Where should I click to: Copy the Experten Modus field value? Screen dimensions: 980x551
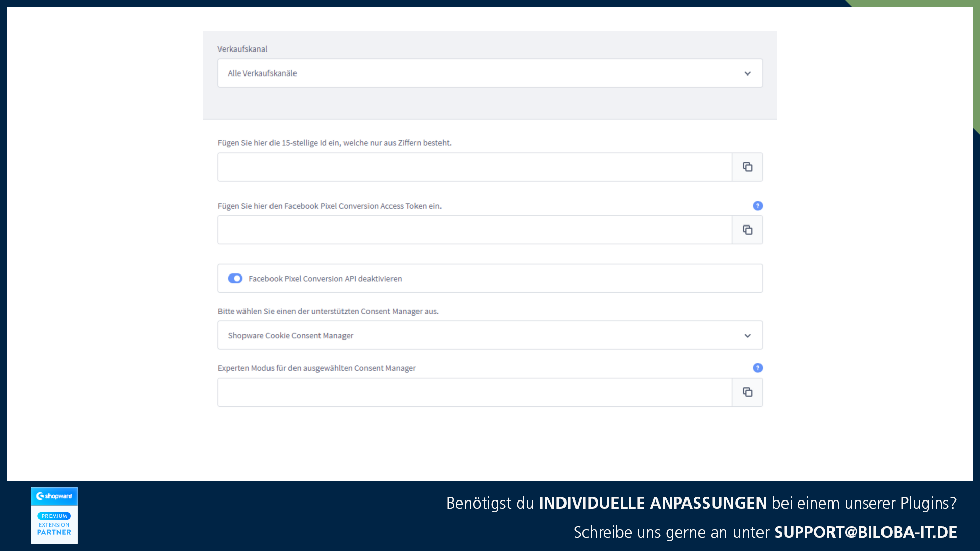tap(747, 392)
